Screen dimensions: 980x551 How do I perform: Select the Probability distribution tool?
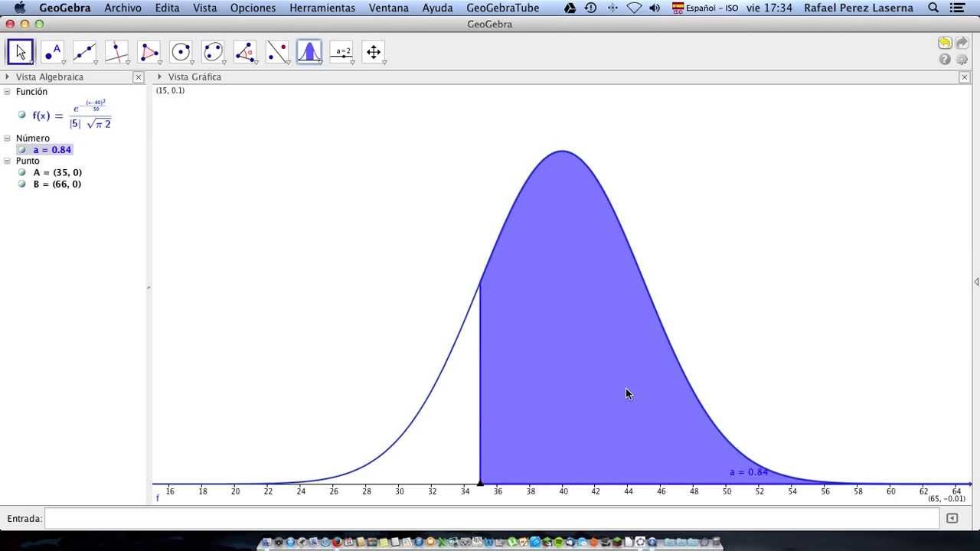(x=309, y=52)
